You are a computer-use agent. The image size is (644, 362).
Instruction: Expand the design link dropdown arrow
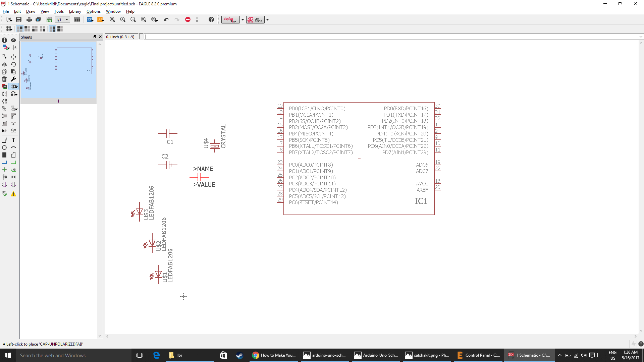(243, 19)
